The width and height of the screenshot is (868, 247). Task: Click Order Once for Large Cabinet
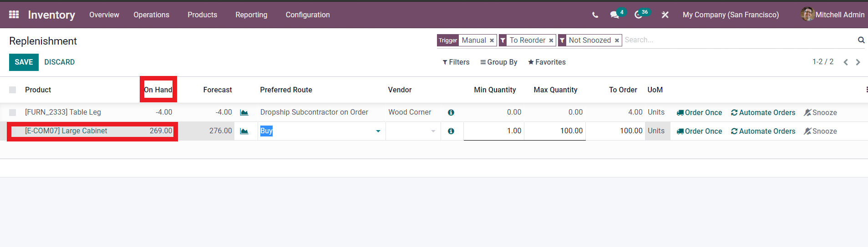coord(699,131)
